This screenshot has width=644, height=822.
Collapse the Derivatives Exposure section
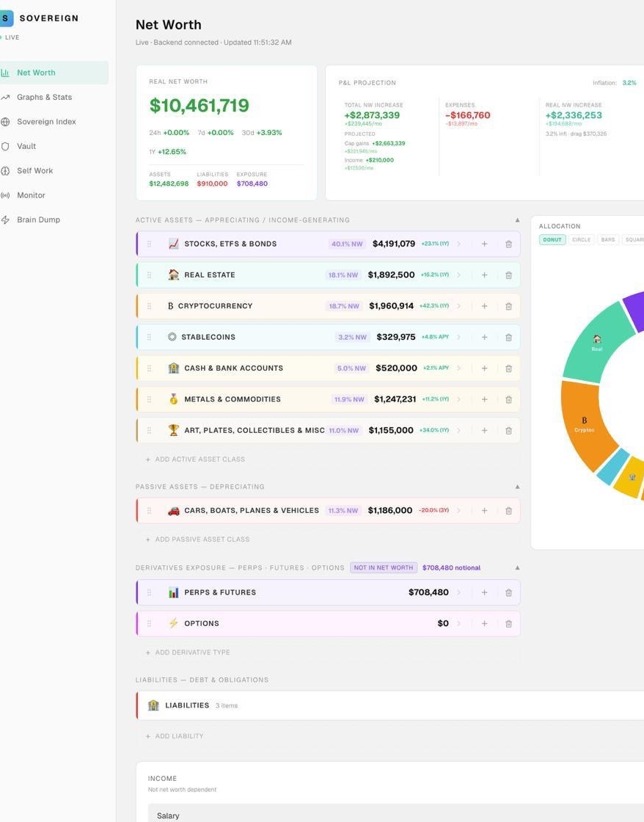click(x=517, y=567)
